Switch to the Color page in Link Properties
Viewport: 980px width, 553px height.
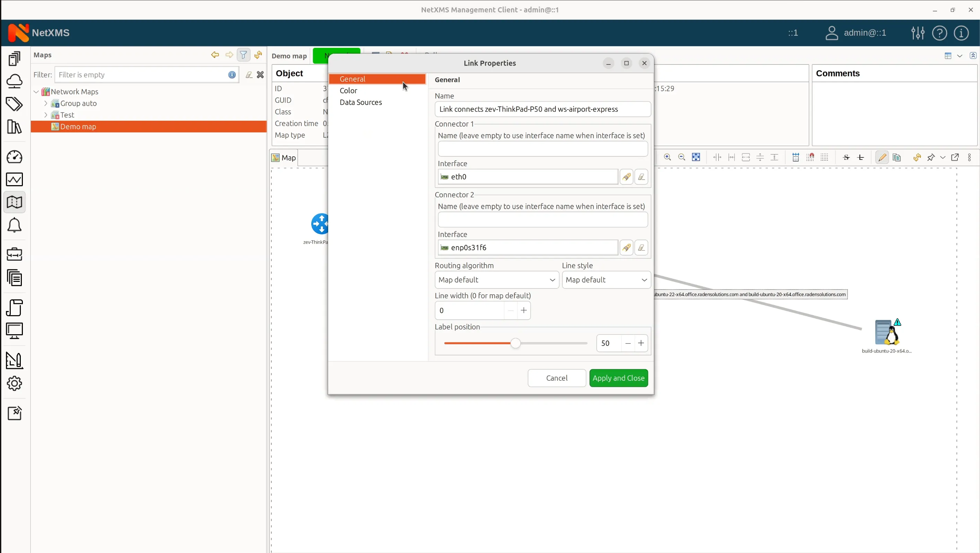349,90
